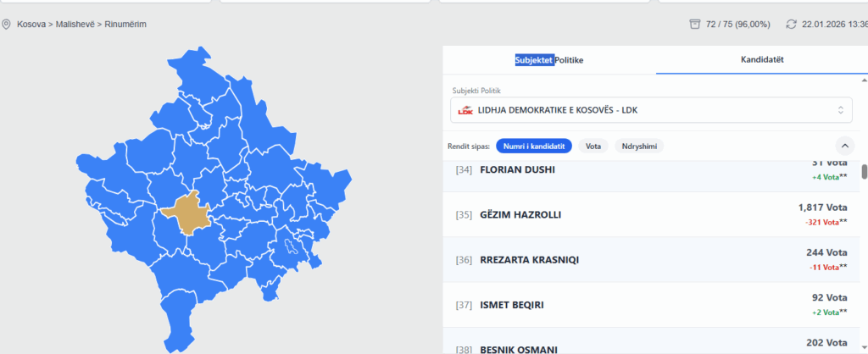Sort by Numri i kandidatit

point(534,147)
